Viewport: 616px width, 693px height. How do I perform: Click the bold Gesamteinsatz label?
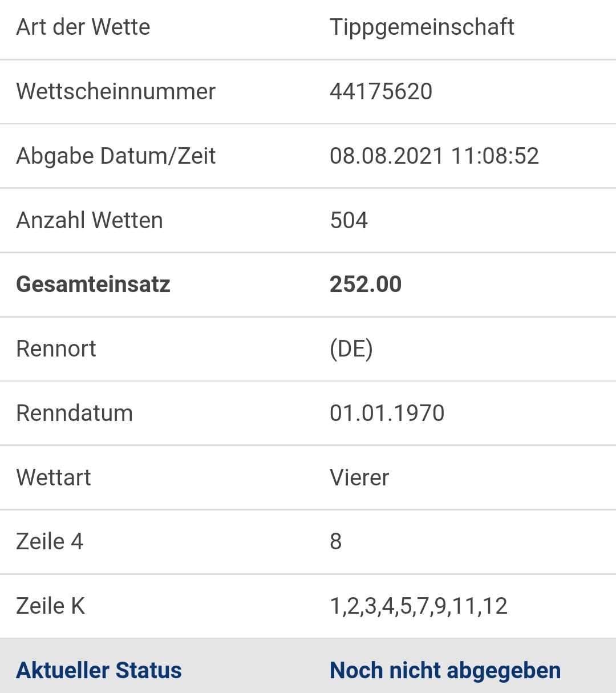point(94,284)
